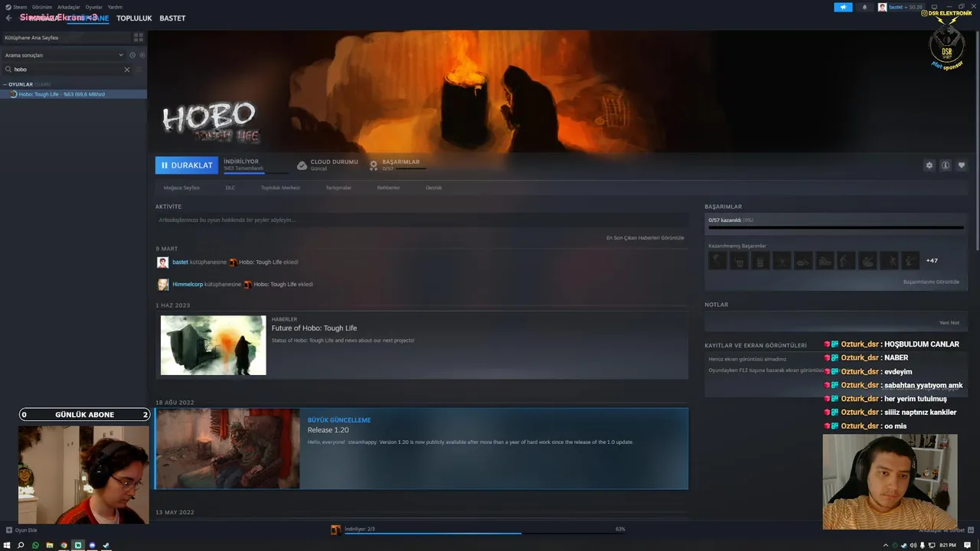Open Windows Start button
Image resolution: width=980 pixels, height=551 pixels.
pyautogui.click(x=8, y=545)
